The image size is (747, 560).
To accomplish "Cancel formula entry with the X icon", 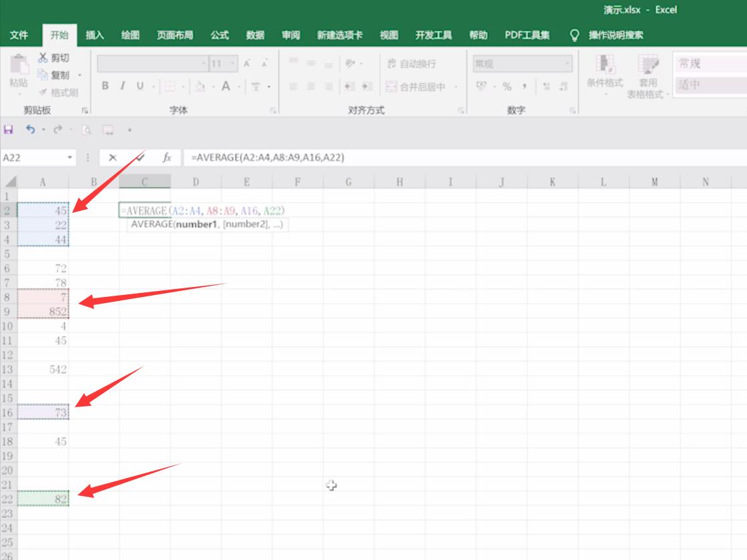I will pos(112,158).
